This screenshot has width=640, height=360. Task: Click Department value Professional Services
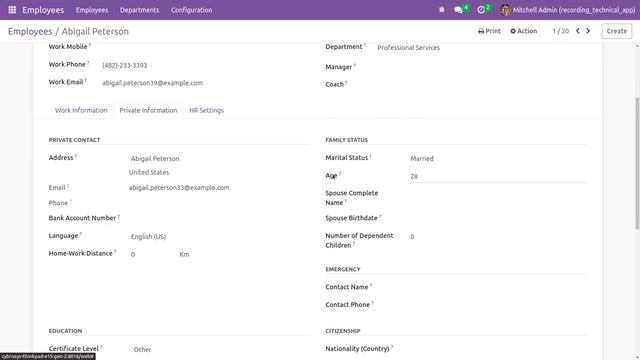click(x=409, y=48)
